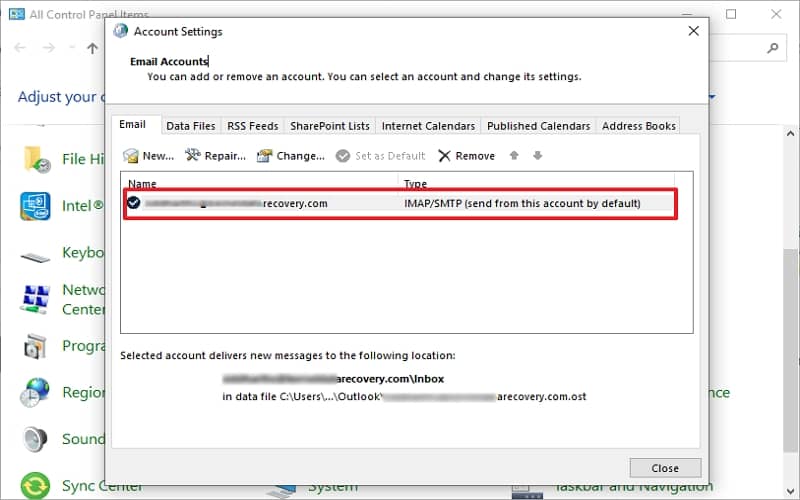This screenshot has height=500, width=800.
Task: Open Sync Center icon in Control Panel
Action: (x=35, y=485)
